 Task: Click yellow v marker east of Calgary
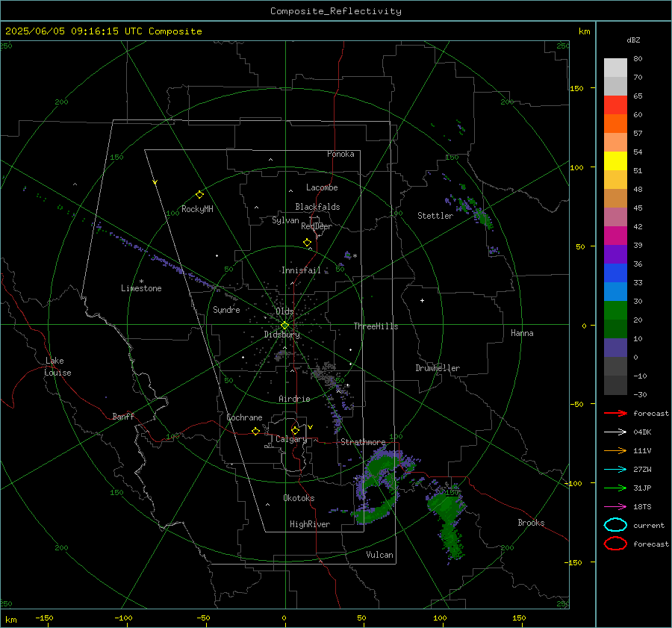(311, 427)
